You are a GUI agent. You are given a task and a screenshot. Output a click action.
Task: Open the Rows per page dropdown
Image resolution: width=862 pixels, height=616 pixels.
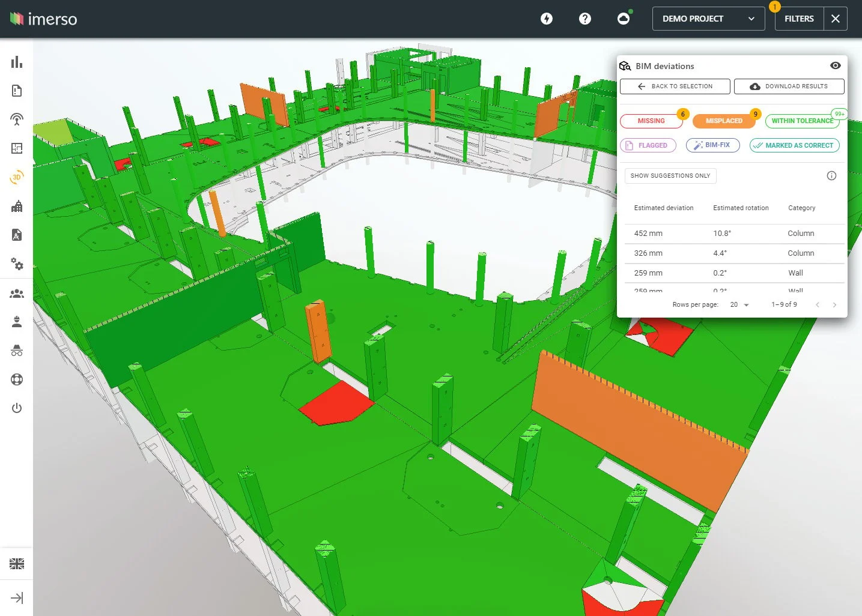pos(739,304)
